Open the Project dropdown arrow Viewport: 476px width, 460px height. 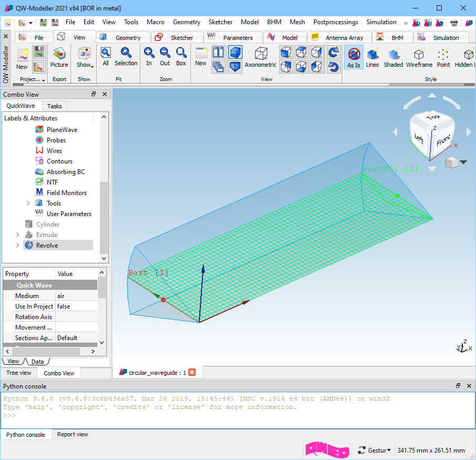tap(44, 80)
